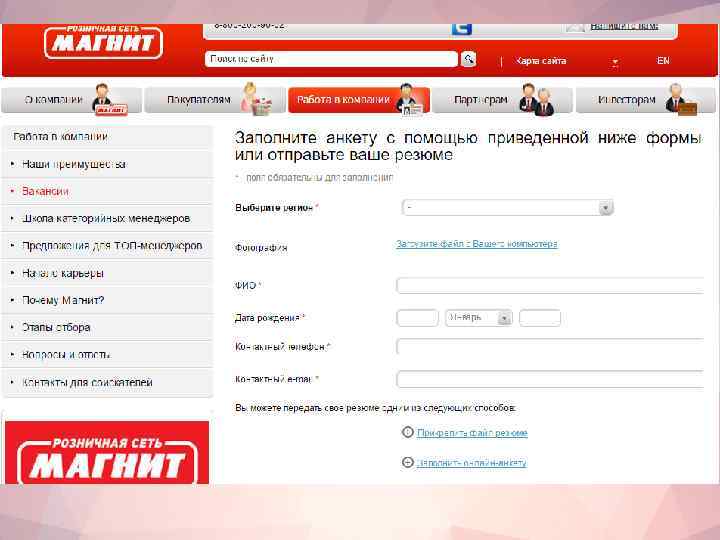720x540 pixels.
Task: Open 'Вопросы и ответы' sidebar item
Action: pos(107,354)
